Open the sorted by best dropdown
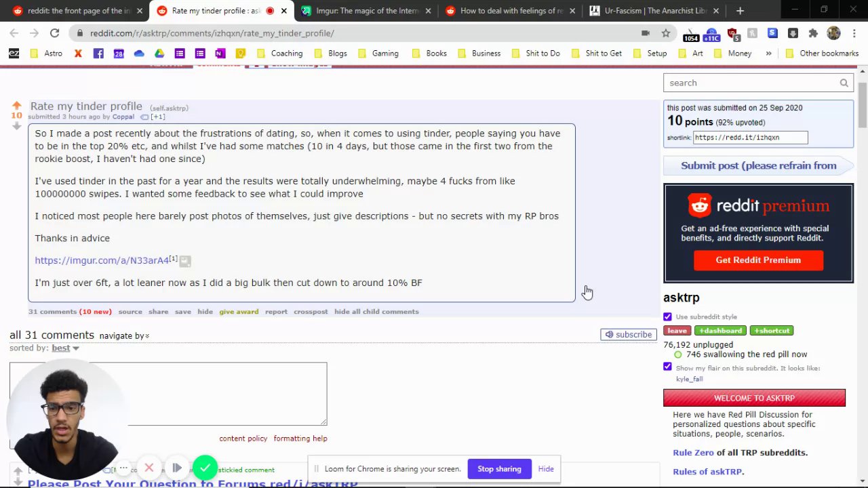 (x=65, y=348)
